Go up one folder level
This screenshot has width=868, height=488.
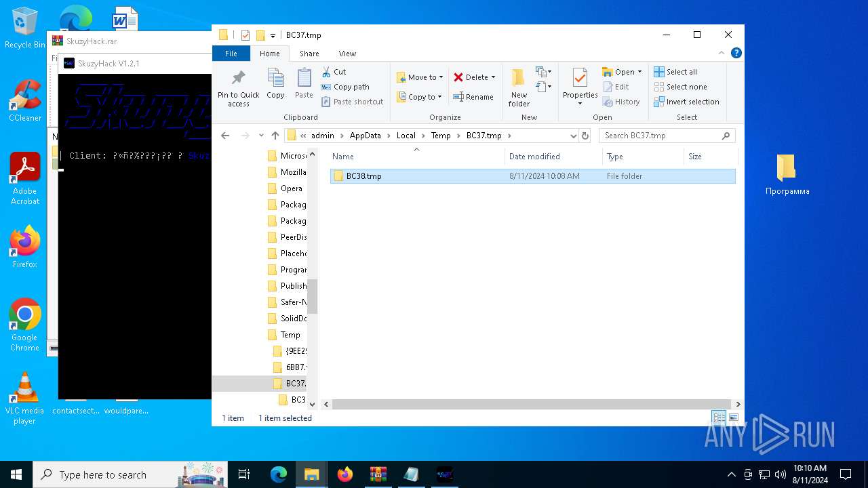(275, 136)
